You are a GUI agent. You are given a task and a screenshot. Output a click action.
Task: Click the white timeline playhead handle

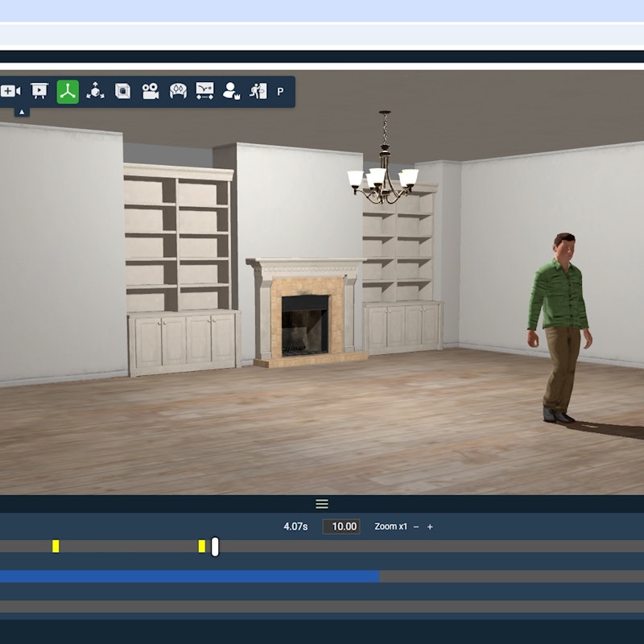[215, 547]
